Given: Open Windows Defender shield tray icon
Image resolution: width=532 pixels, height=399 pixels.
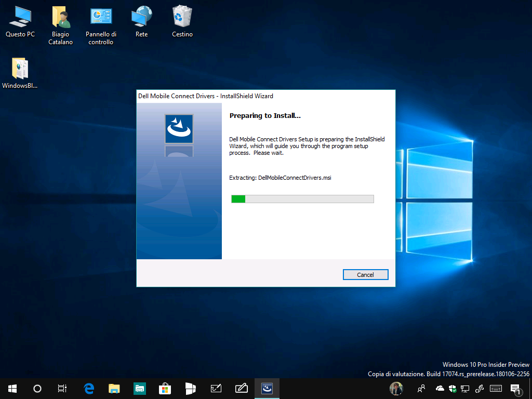Looking at the screenshot, I should click(x=452, y=389).
